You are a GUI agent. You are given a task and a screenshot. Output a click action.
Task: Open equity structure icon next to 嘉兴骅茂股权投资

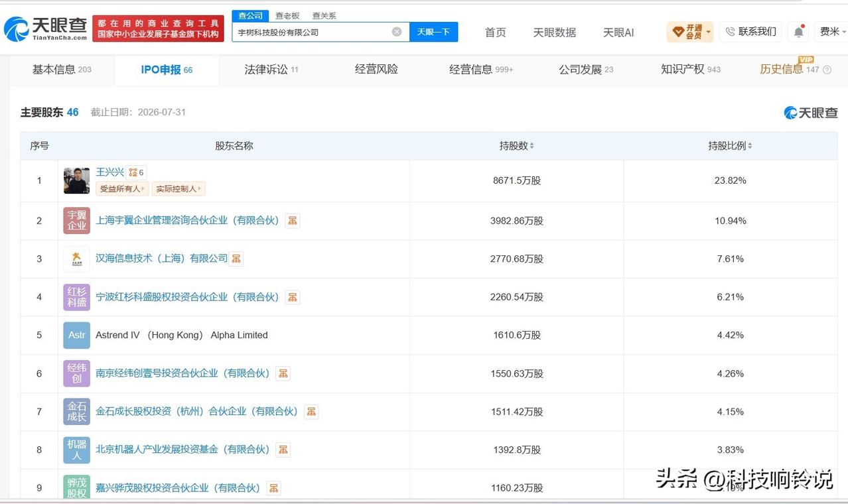click(x=273, y=488)
